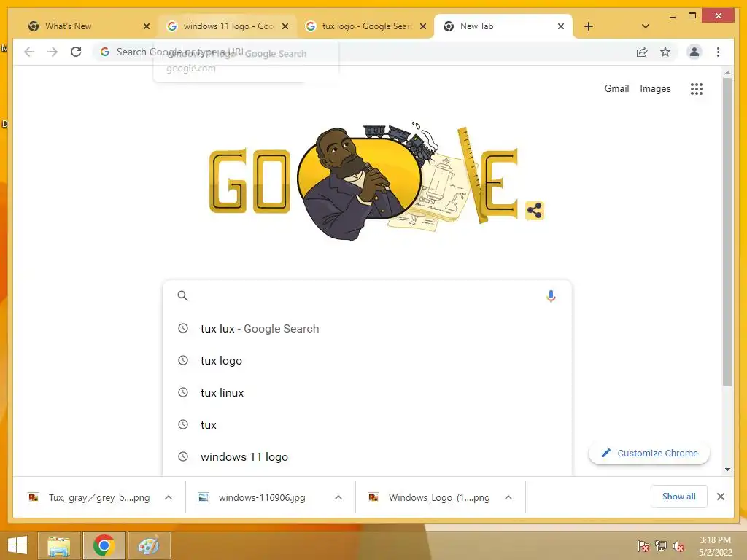Close the New Tab tab

click(561, 26)
